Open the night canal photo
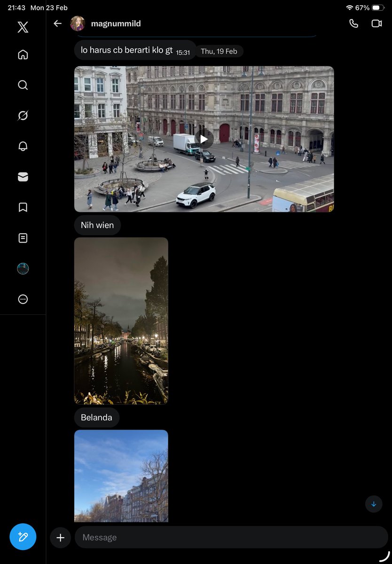The height and width of the screenshot is (564, 392). pyautogui.click(x=121, y=321)
